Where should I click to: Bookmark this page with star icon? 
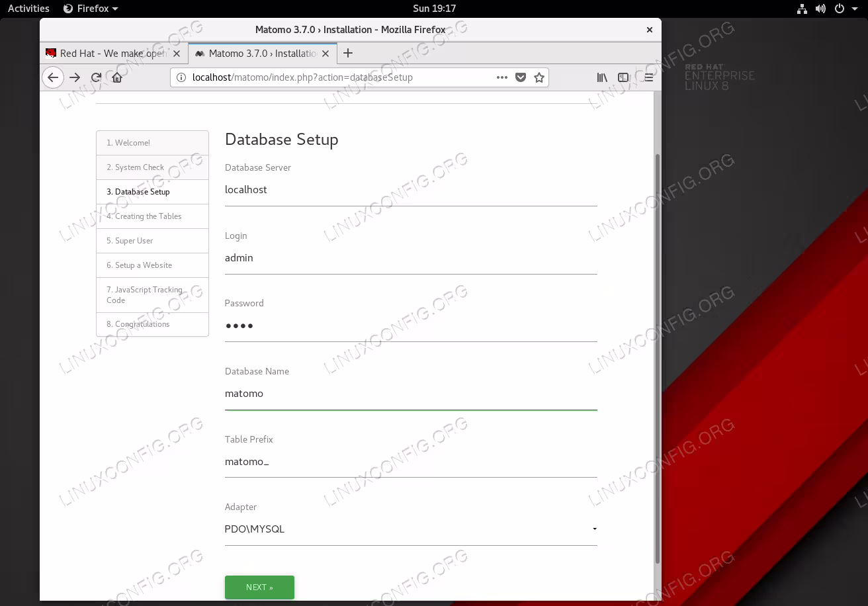pyautogui.click(x=539, y=77)
